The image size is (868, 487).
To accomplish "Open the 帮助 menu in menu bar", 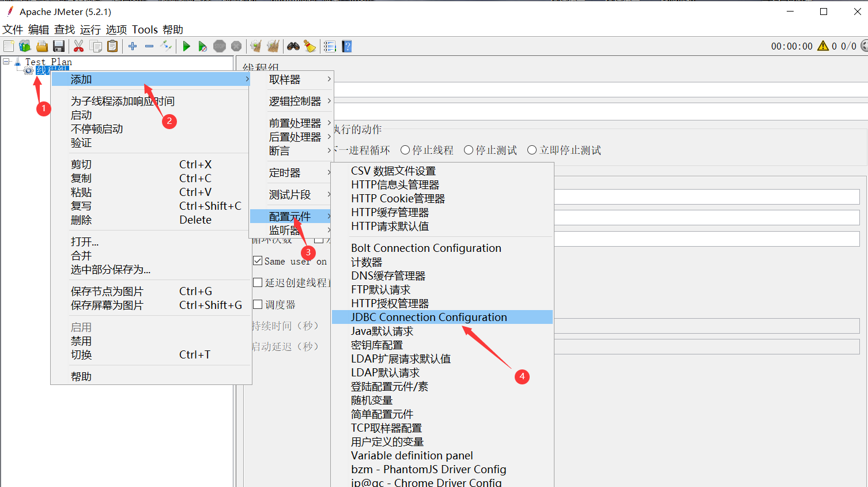I will (173, 29).
